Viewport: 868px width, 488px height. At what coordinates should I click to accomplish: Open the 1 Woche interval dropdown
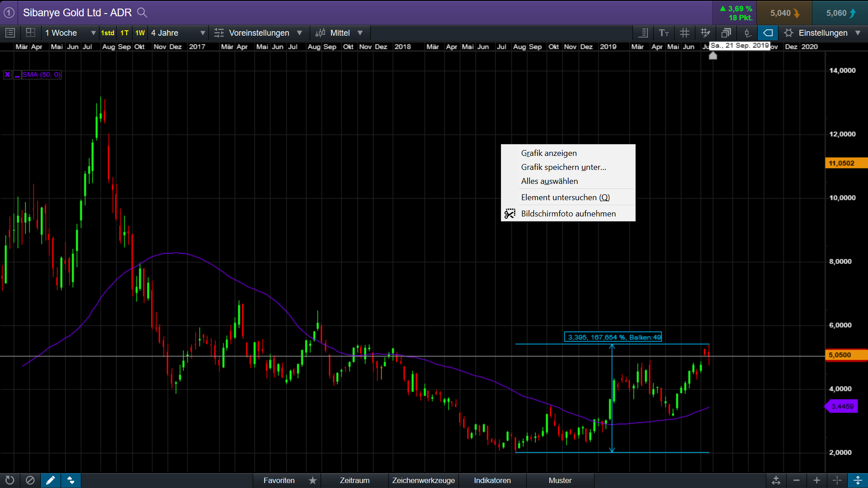(71, 33)
